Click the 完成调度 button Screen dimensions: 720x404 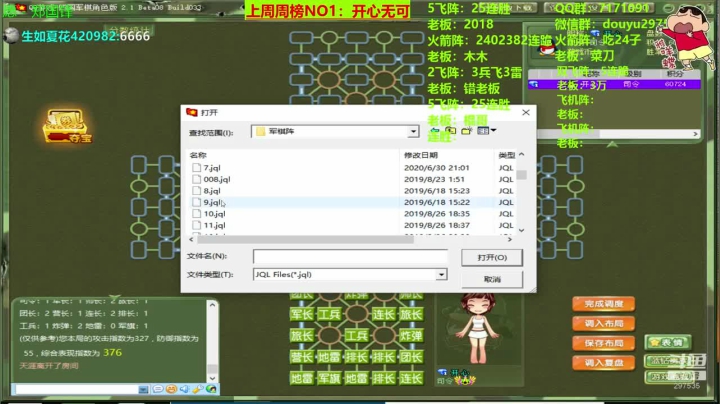[x=603, y=304]
